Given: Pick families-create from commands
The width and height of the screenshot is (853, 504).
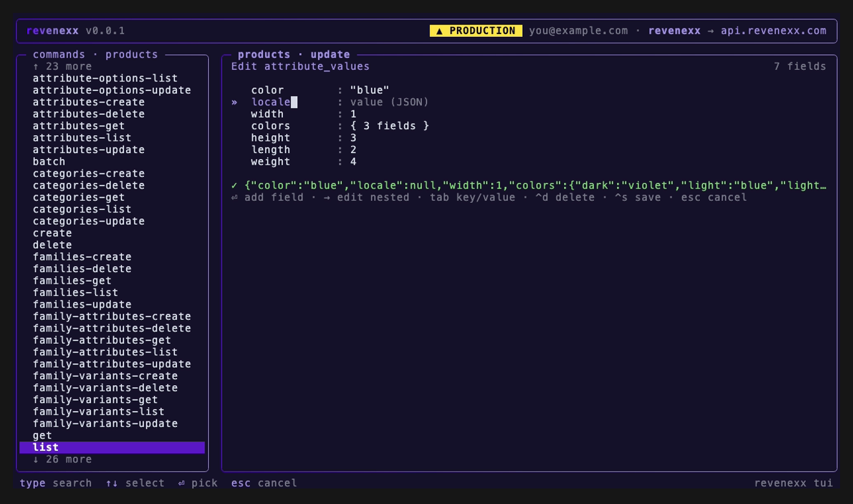Looking at the screenshot, I should coord(82,257).
